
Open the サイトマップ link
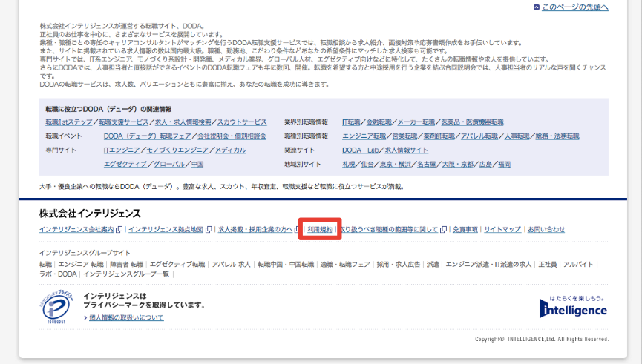502,230
